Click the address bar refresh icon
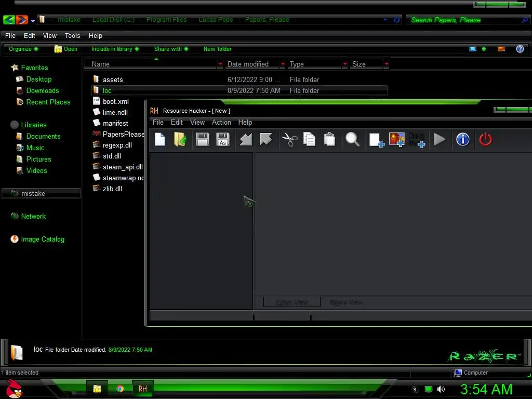 (x=396, y=20)
